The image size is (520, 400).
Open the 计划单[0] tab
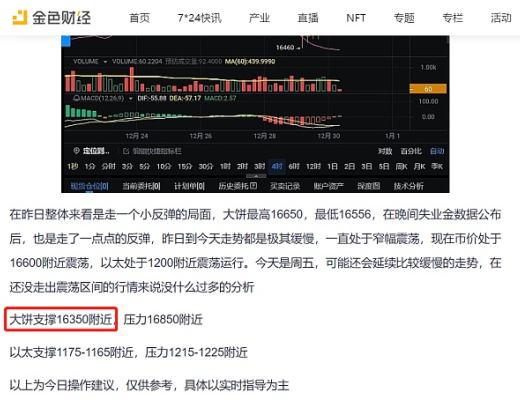(189, 186)
